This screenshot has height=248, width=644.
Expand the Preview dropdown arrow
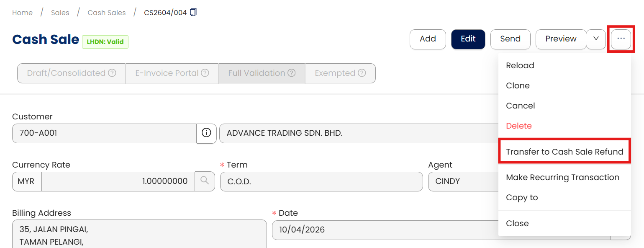coord(596,39)
